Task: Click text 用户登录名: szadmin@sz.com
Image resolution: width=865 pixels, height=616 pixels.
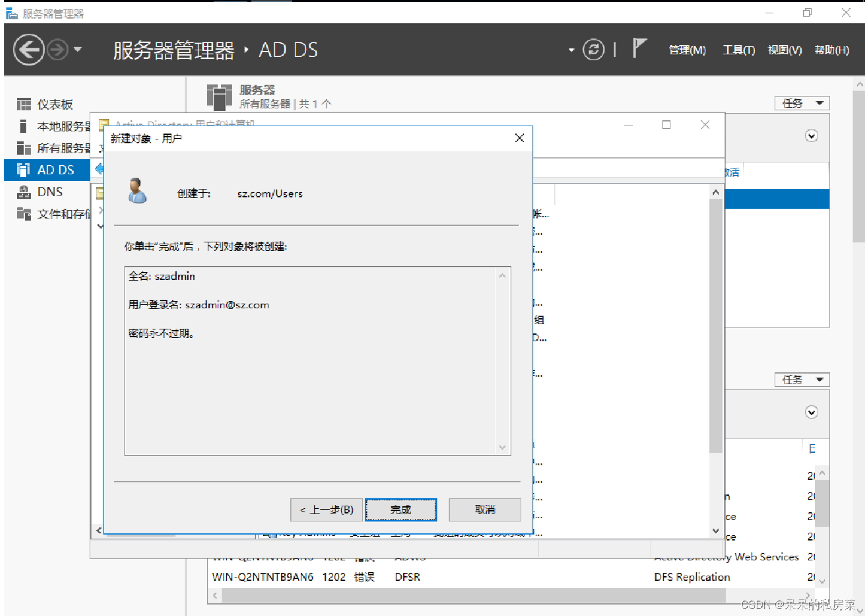Action: [199, 305]
